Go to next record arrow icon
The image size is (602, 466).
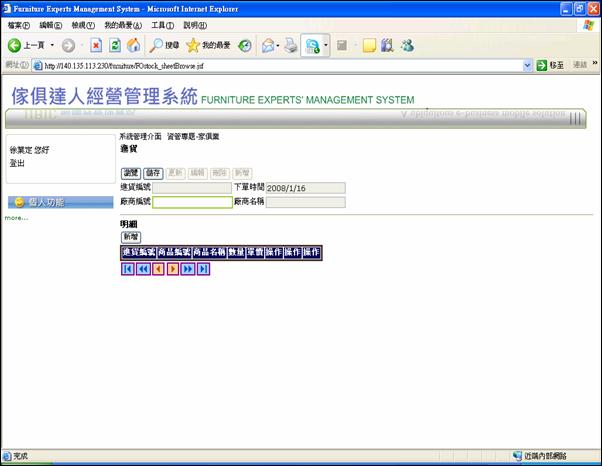pos(173,269)
